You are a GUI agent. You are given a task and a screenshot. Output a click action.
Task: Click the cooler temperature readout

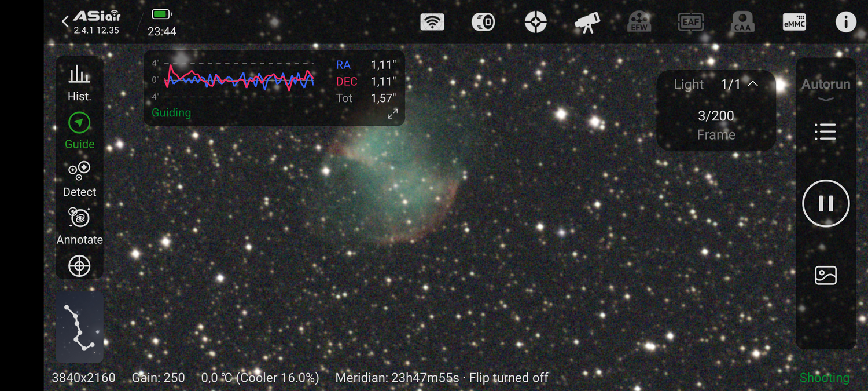coord(260,378)
